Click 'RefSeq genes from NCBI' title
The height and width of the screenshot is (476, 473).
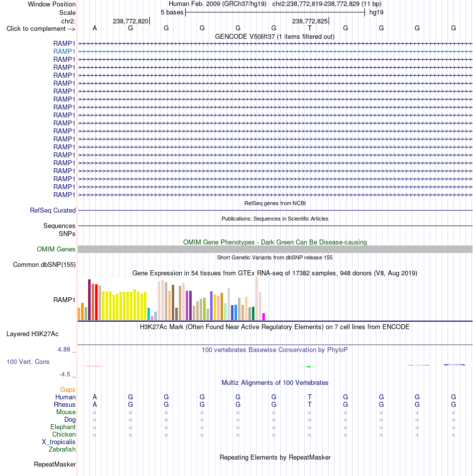pyautogui.click(x=275, y=203)
